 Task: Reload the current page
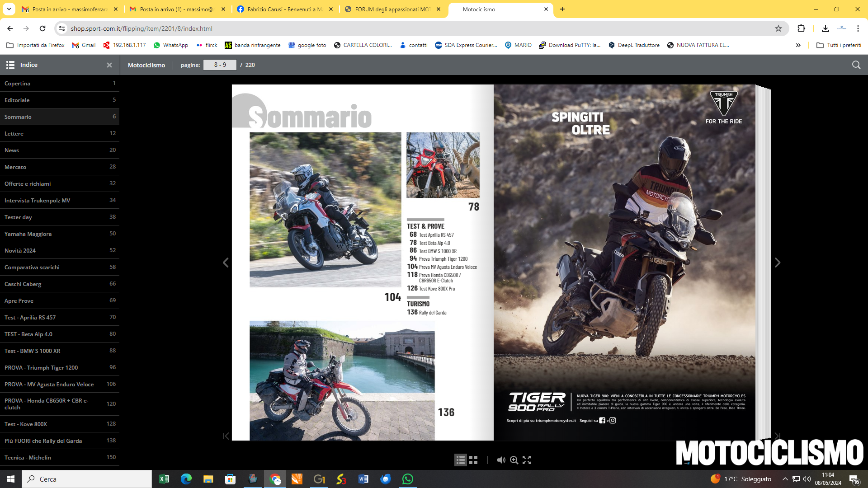(42, 28)
